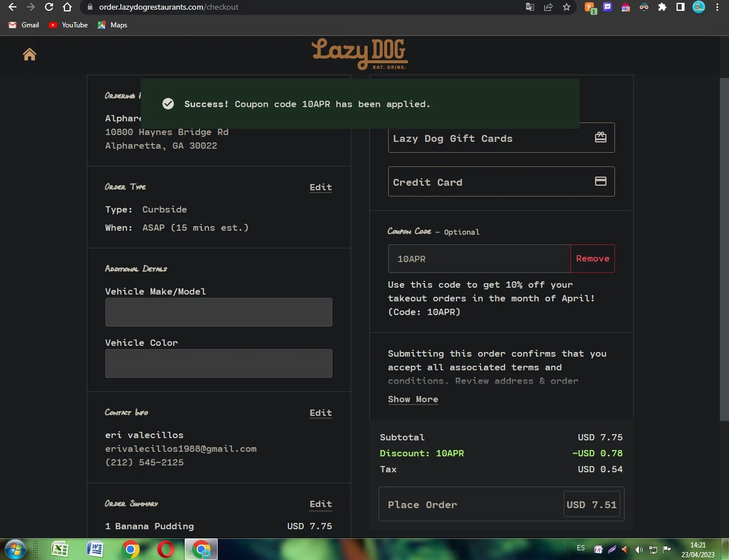Click the phone number (212) 545-2125
Screen dimensions: 729x560
pyautogui.click(x=144, y=463)
